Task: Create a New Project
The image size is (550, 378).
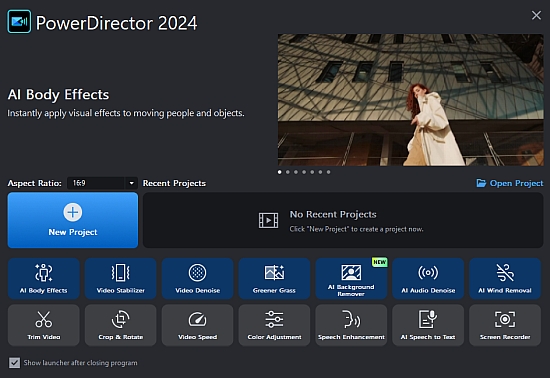Action: tap(73, 220)
